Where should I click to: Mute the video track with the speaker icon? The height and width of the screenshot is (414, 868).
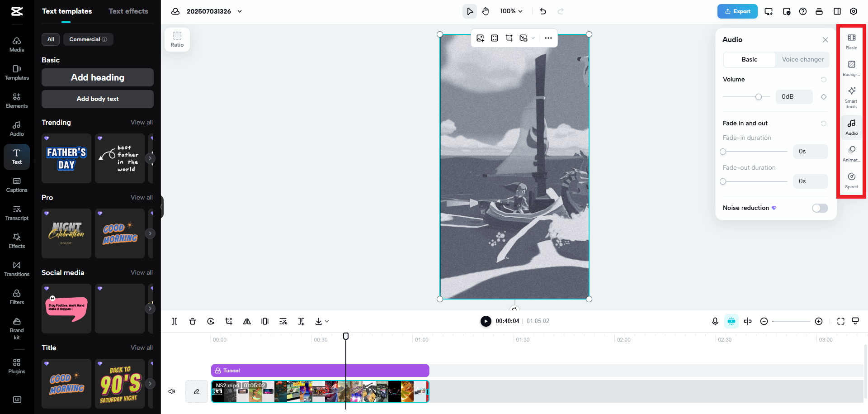point(172,391)
